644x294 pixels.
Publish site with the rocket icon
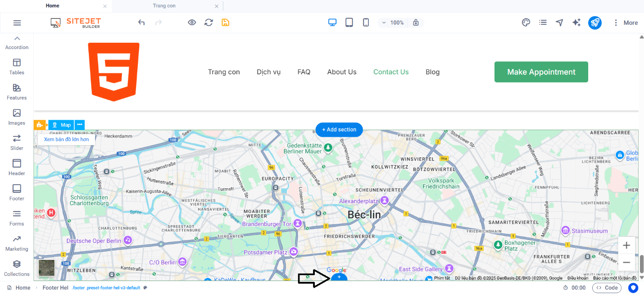point(594,23)
